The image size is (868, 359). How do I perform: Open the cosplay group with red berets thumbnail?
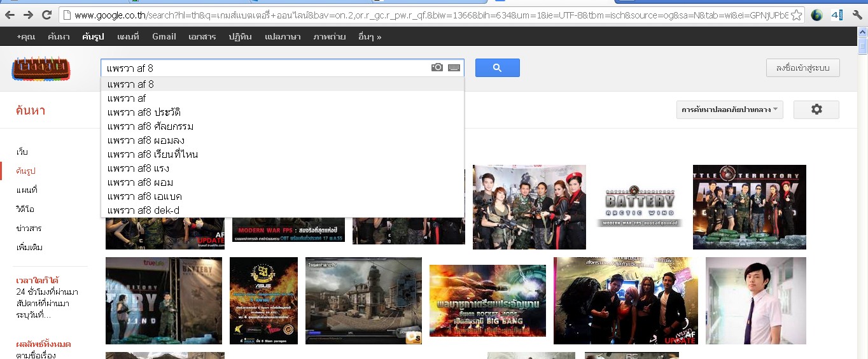529,207
